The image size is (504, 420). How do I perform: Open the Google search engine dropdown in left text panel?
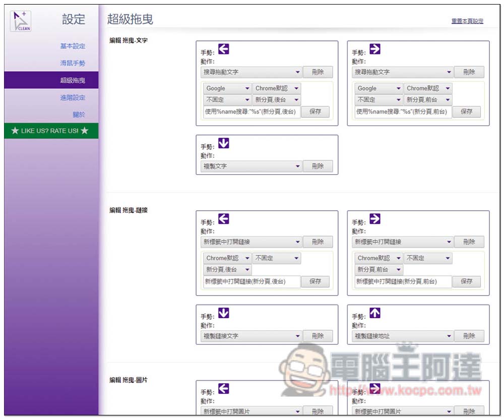[x=227, y=88]
